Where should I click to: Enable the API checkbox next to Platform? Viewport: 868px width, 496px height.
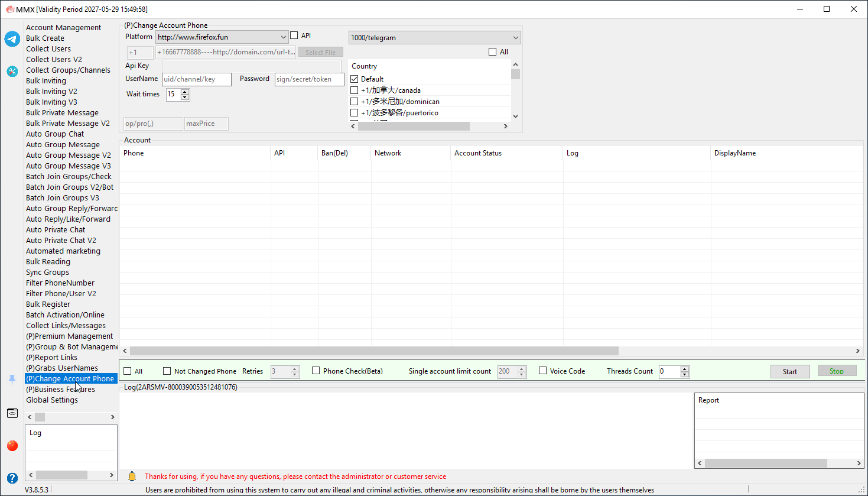click(x=294, y=35)
